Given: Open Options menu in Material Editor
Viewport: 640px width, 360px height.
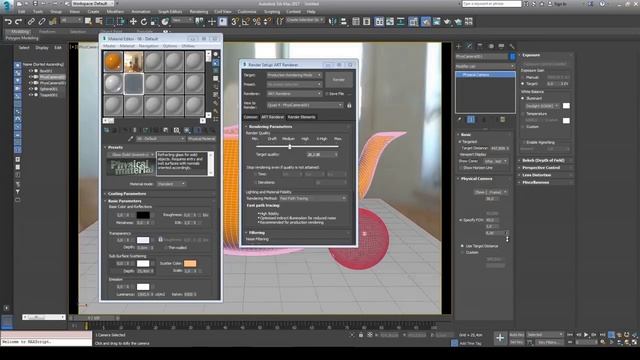Looking at the screenshot, I should click(170, 46).
